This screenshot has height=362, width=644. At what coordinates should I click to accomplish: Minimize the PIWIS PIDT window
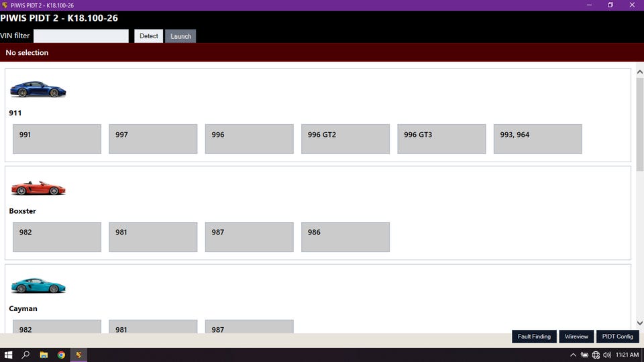coord(590,5)
